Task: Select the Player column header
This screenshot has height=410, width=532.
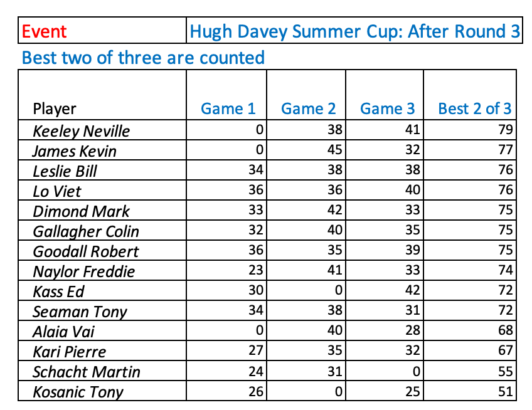Action: (55, 108)
